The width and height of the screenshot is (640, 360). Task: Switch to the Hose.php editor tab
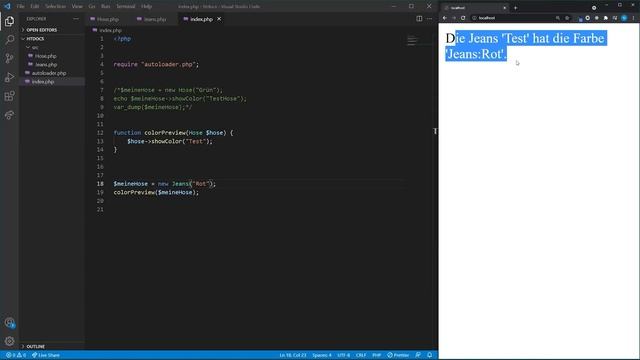pyautogui.click(x=107, y=19)
